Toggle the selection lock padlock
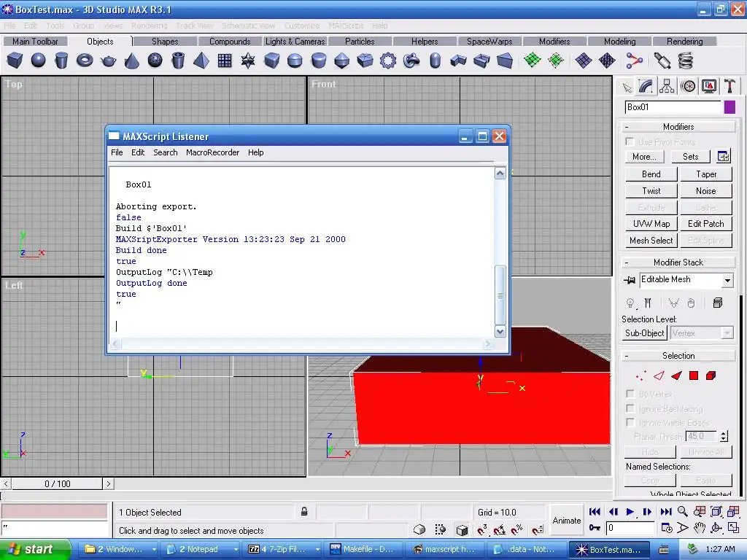The height and width of the screenshot is (560, 747). [x=304, y=512]
